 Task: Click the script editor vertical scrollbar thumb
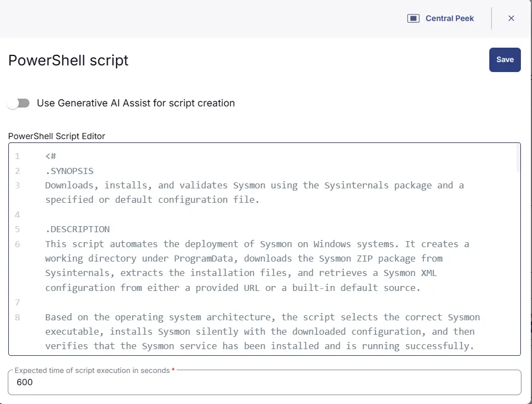pos(518,158)
